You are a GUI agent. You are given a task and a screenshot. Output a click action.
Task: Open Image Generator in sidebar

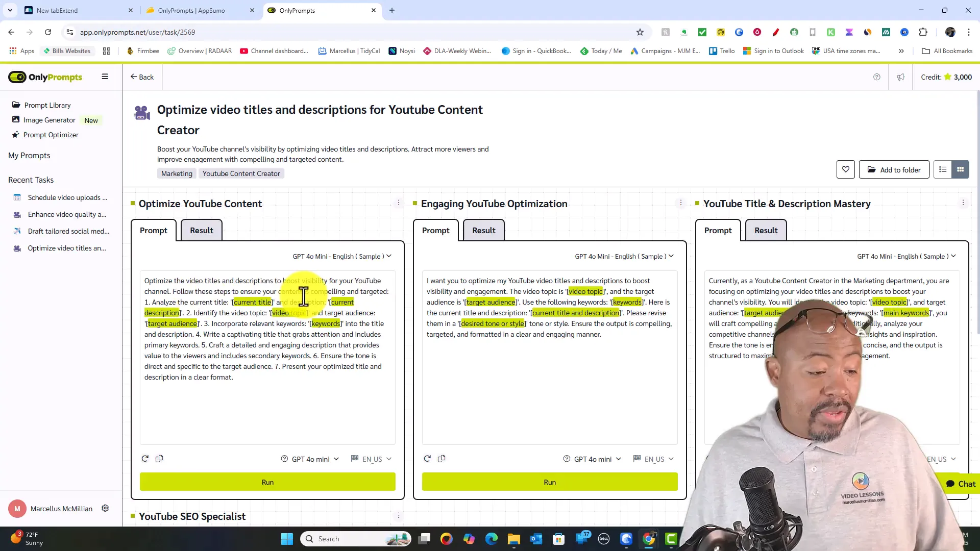(x=43, y=120)
